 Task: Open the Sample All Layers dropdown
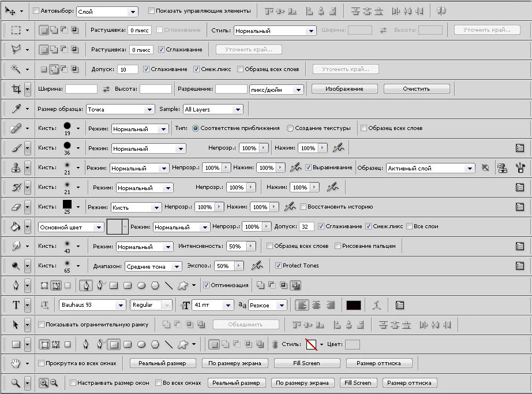coord(213,109)
